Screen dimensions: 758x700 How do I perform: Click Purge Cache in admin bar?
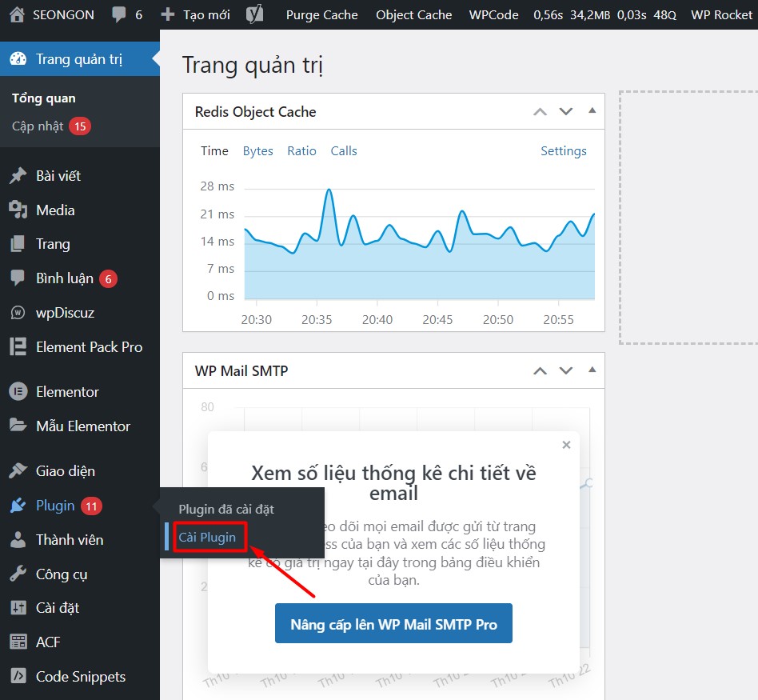click(322, 15)
